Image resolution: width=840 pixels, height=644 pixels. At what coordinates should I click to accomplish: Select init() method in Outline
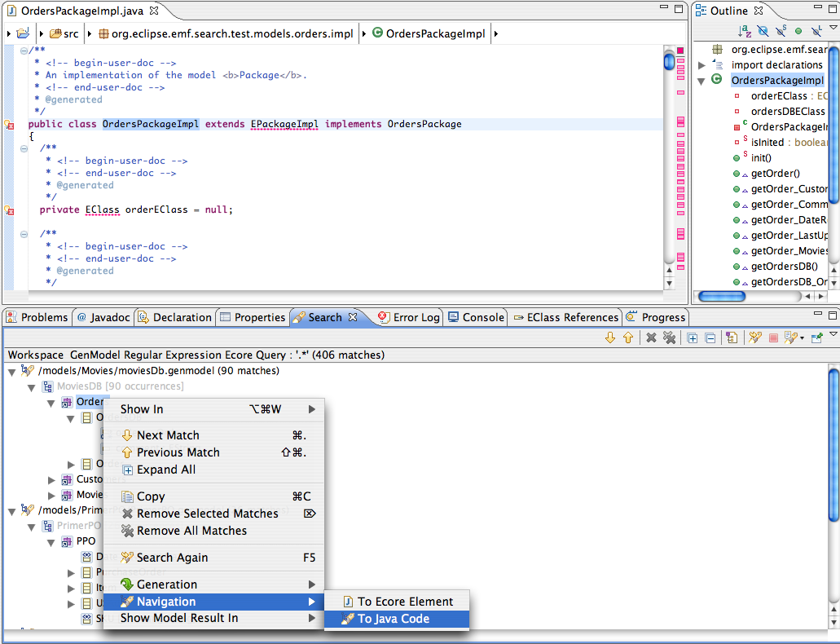pos(761,157)
